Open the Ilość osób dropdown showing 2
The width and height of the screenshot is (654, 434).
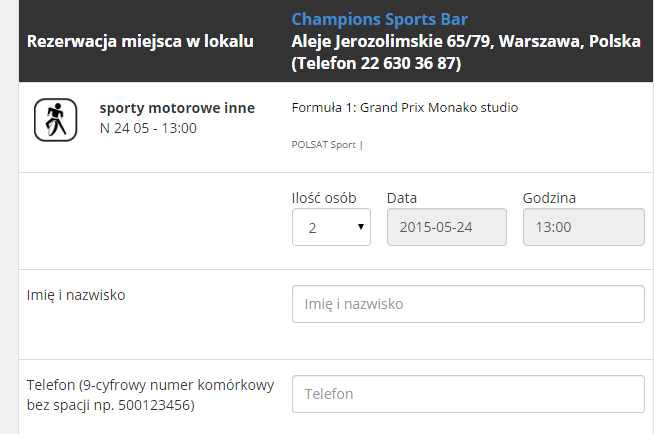pos(331,227)
